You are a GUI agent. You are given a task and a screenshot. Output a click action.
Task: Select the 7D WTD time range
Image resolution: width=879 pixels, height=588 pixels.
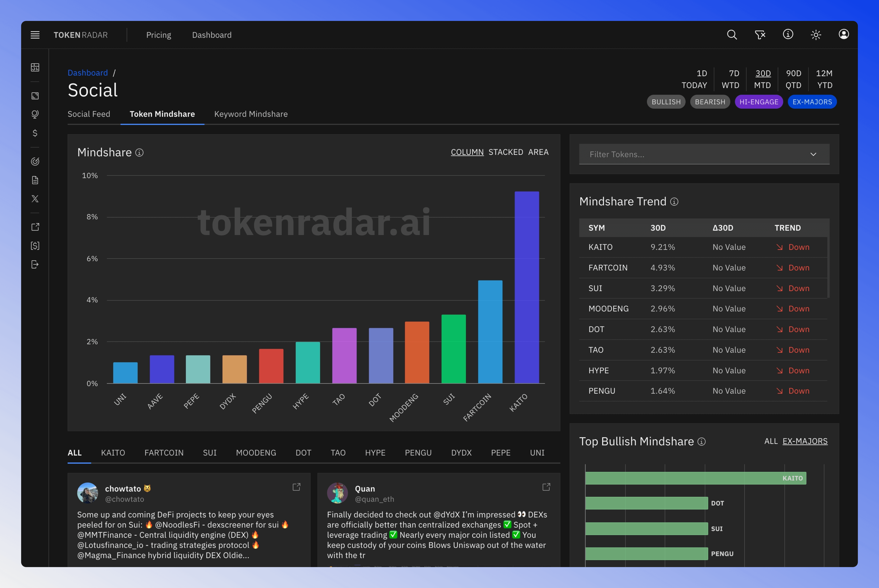point(730,79)
